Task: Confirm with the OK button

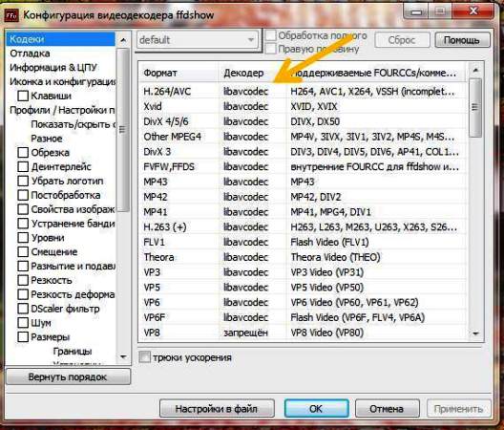Action: (x=316, y=409)
